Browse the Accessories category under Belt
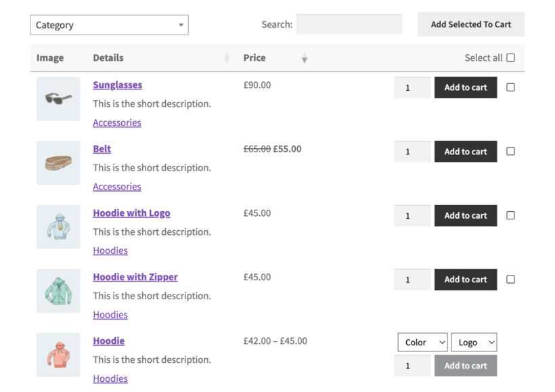The image size is (555, 392). pyautogui.click(x=116, y=186)
